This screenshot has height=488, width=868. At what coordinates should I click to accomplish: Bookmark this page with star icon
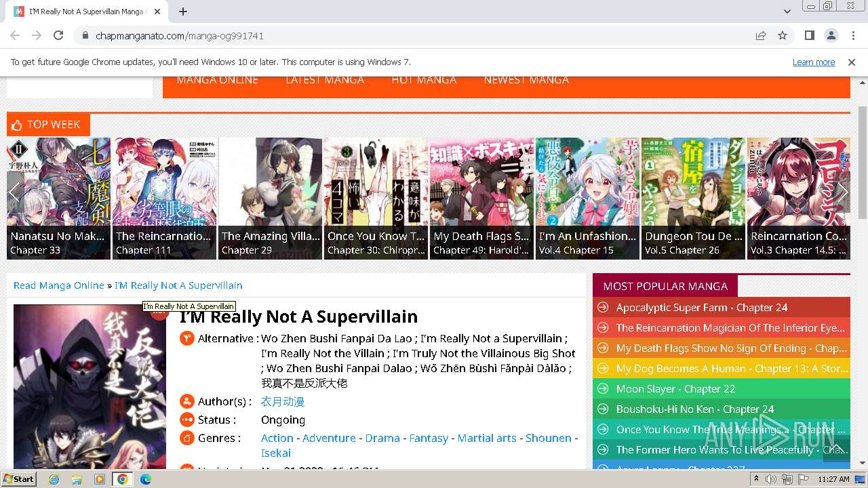pyautogui.click(x=783, y=35)
